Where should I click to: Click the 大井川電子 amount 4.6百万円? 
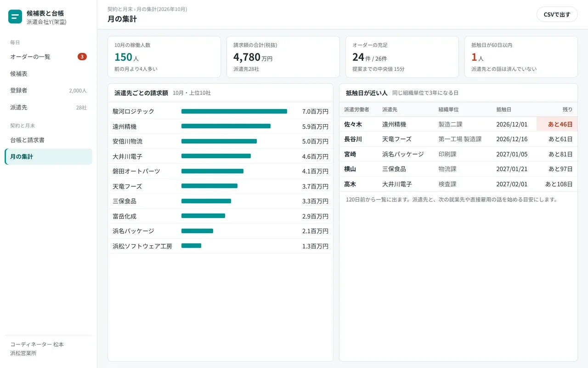pyautogui.click(x=315, y=156)
